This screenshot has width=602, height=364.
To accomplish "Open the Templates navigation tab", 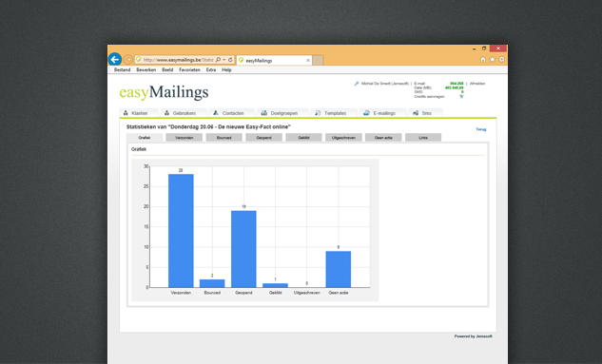I will [x=334, y=113].
